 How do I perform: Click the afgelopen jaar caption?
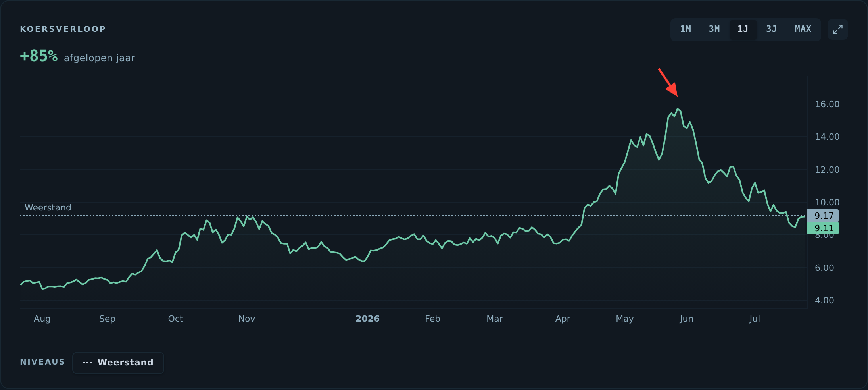99,58
